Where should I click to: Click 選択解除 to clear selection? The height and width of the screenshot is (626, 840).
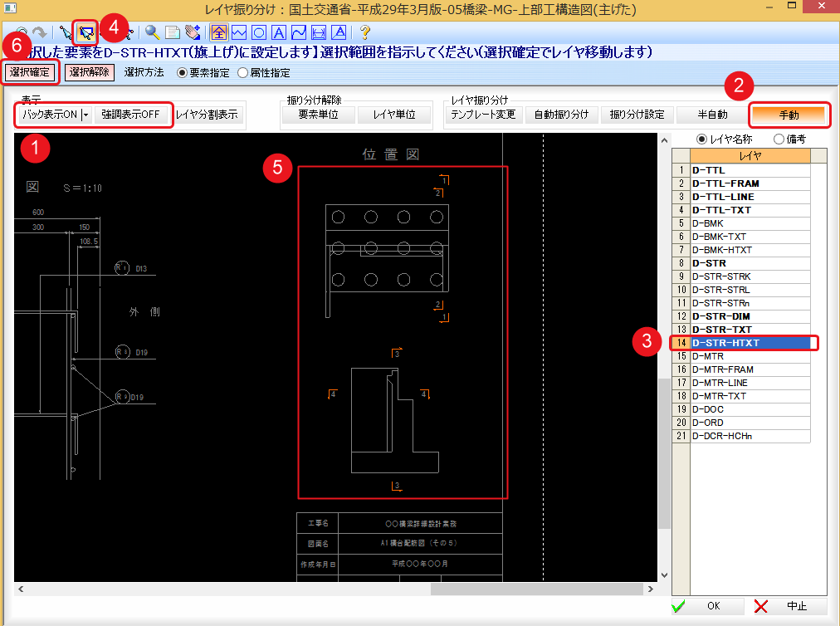tap(89, 72)
